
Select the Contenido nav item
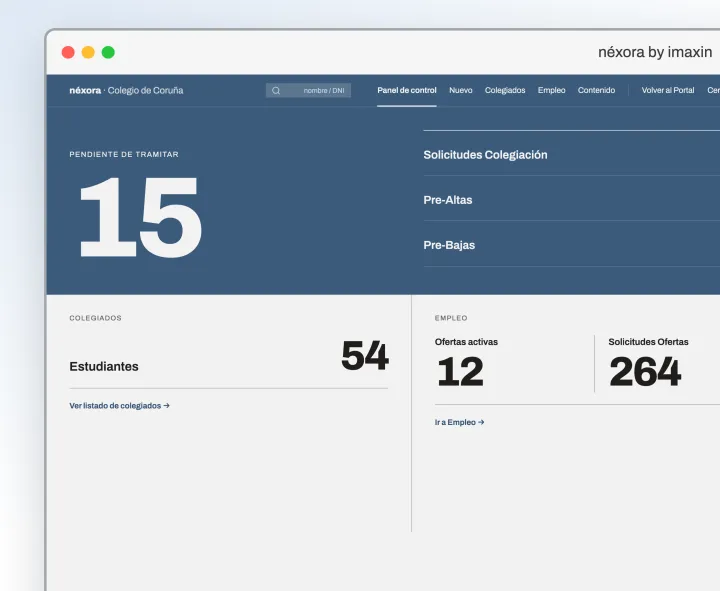tap(596, 90)
